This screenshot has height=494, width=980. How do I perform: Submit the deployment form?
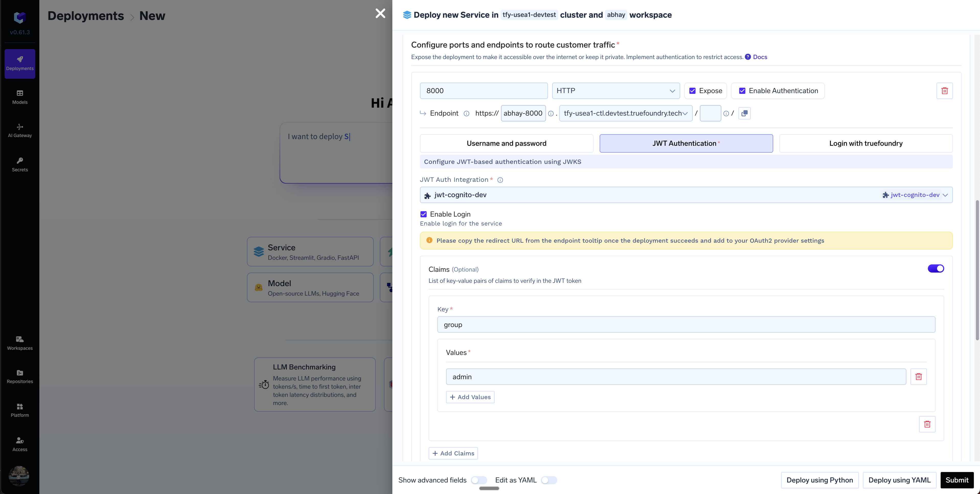tap(957, 480)
